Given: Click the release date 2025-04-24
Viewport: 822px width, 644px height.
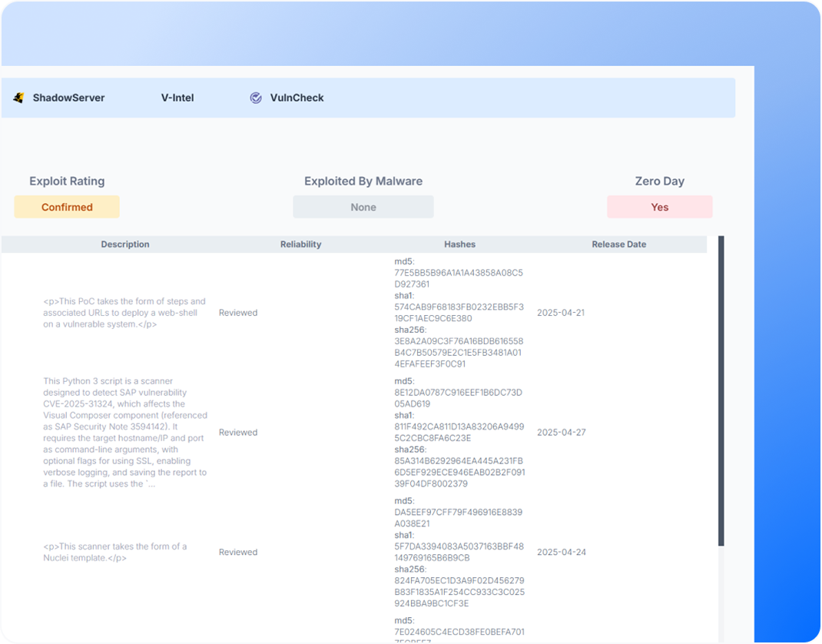Looking at the screenshot, I should (561, 552).
